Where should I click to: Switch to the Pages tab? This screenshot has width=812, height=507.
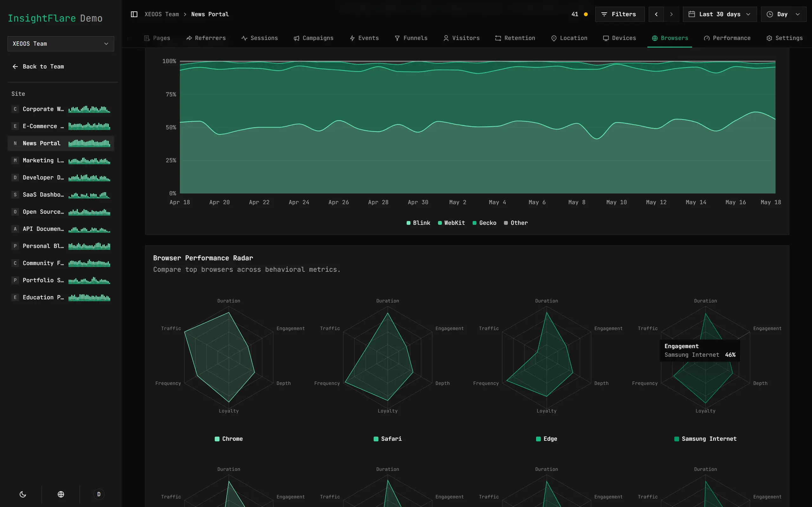pyautogui.click(x=157, y=38)
